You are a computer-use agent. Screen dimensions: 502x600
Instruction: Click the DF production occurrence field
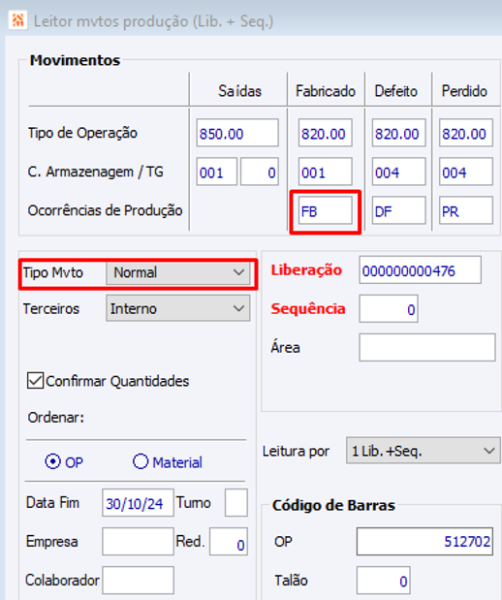399,210
